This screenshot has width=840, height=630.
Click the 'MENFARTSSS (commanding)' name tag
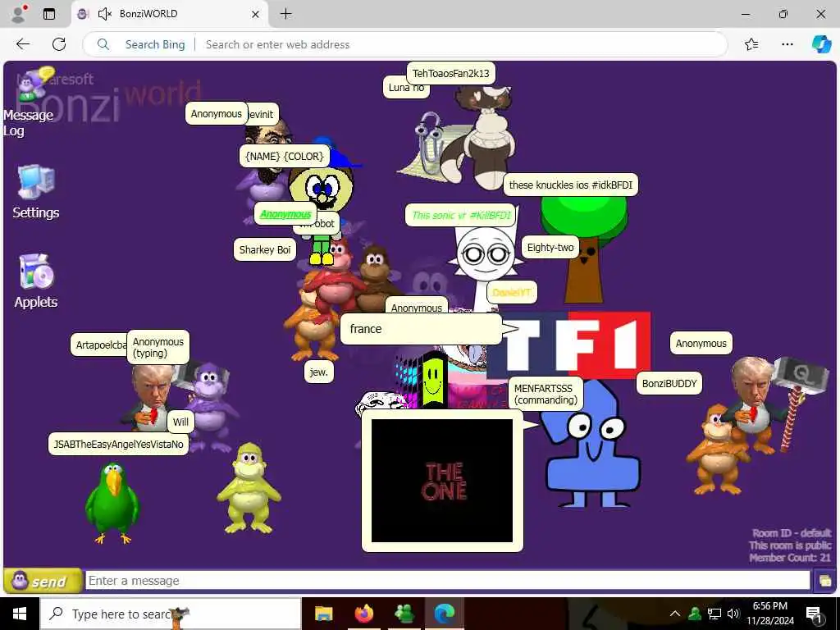click(546, 394)
